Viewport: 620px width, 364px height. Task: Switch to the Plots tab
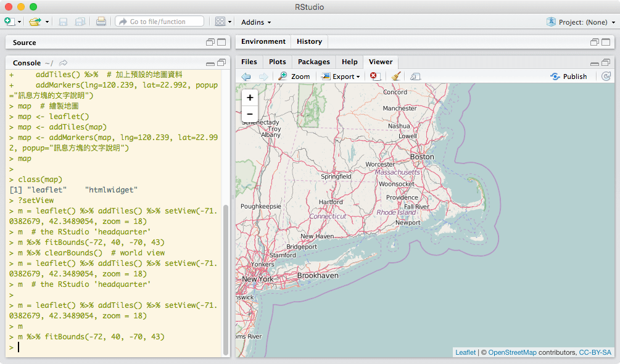[278, 62]
